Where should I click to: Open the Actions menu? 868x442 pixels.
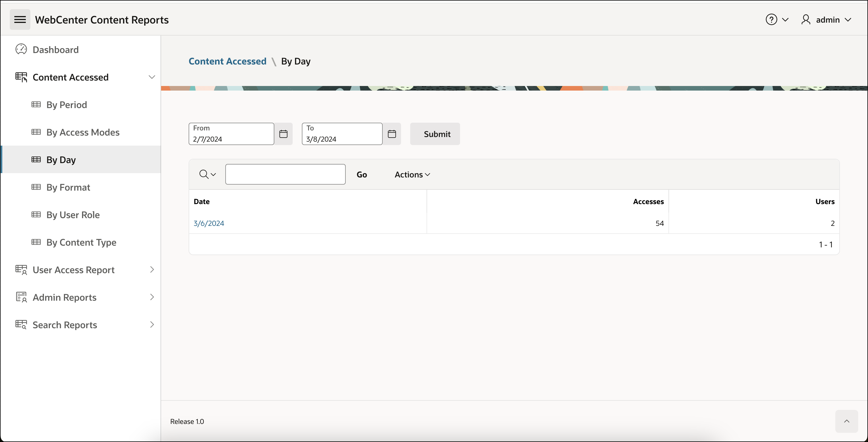(x=413, y=175)
